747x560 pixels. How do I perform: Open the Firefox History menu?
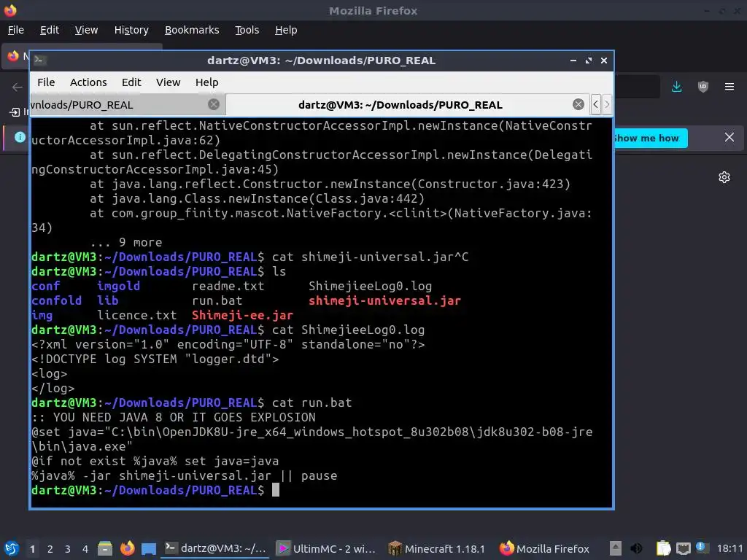131,30
